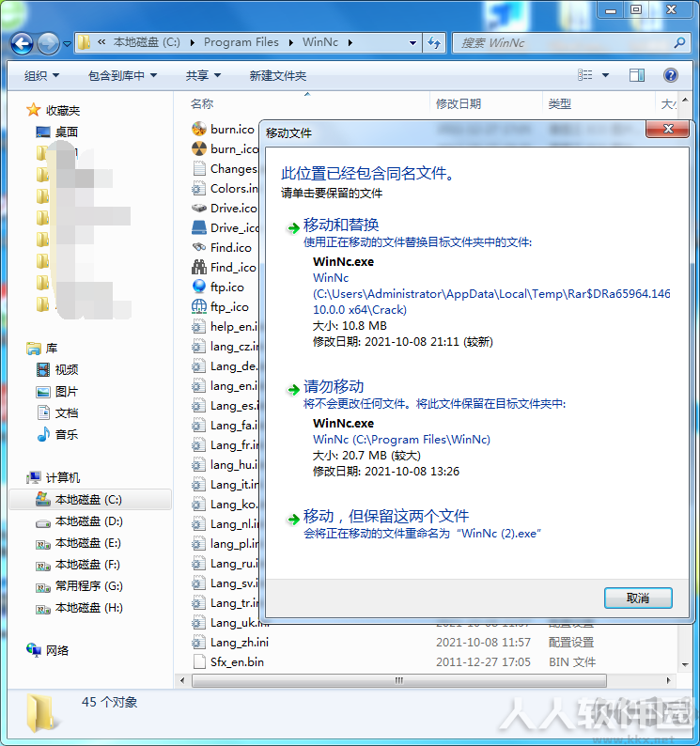Choose 移动和替换 option
This screenshot has height=746, width=700.
point(341,225)
